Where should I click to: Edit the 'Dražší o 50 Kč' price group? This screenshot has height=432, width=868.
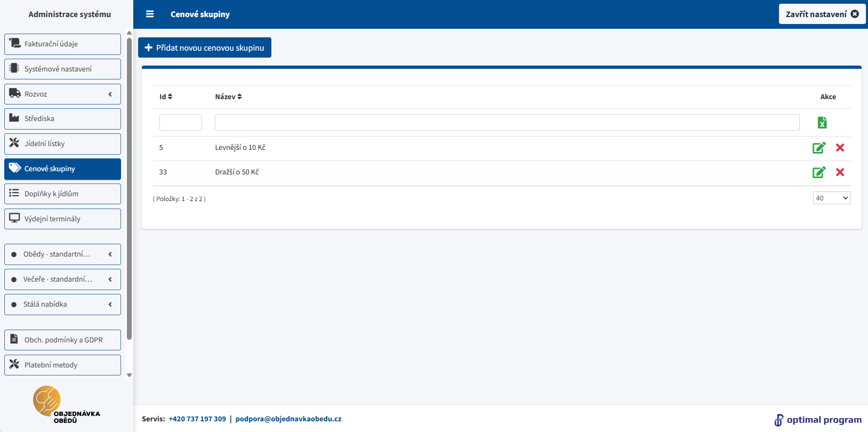818,172
